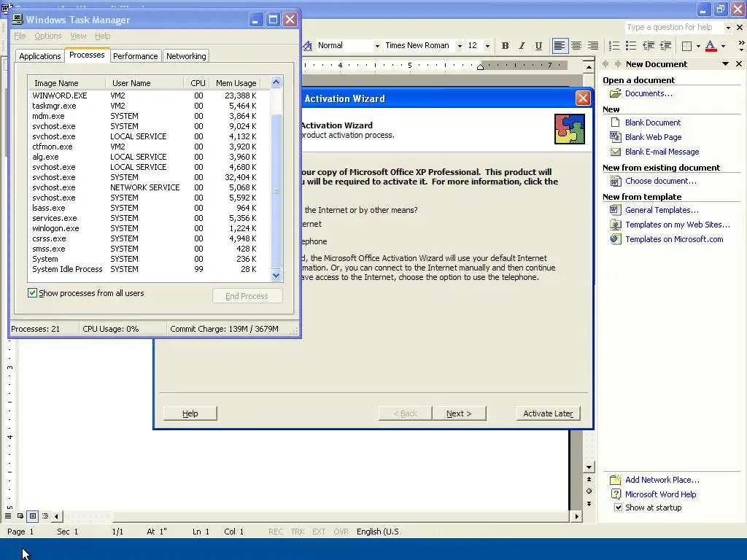The height and width of the screenshot is (560, 747).
Task: Align text left in Word toolbar
Action: click(560, 46)
